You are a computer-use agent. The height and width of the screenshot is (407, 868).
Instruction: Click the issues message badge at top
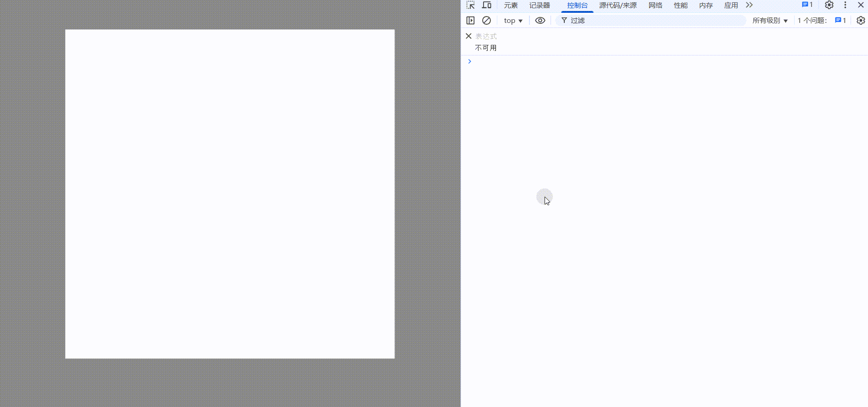coord(807,5)
